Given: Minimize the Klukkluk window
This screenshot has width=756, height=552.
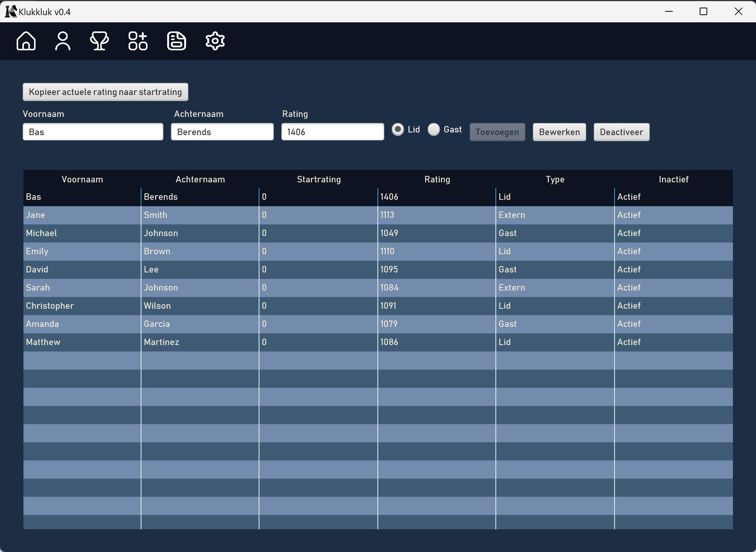Looking at the screenshot, I should pyautogui.click(x=669, y=11).
